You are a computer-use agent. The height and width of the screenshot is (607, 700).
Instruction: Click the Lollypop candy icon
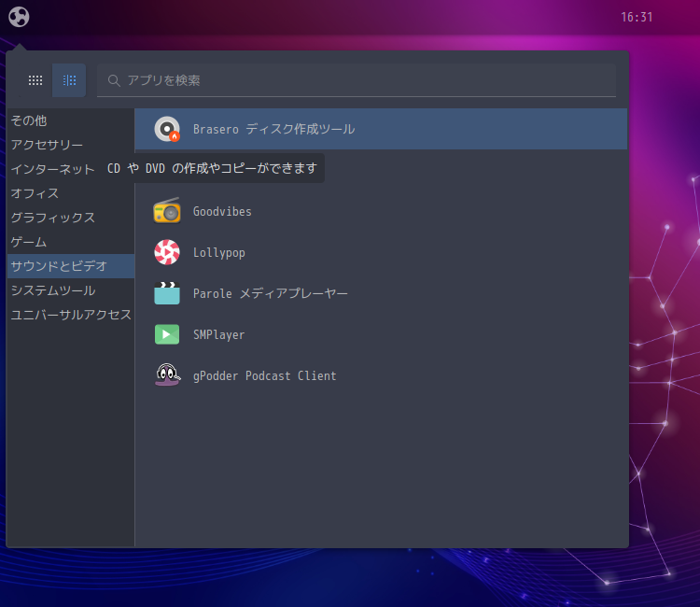coord(167,252)
